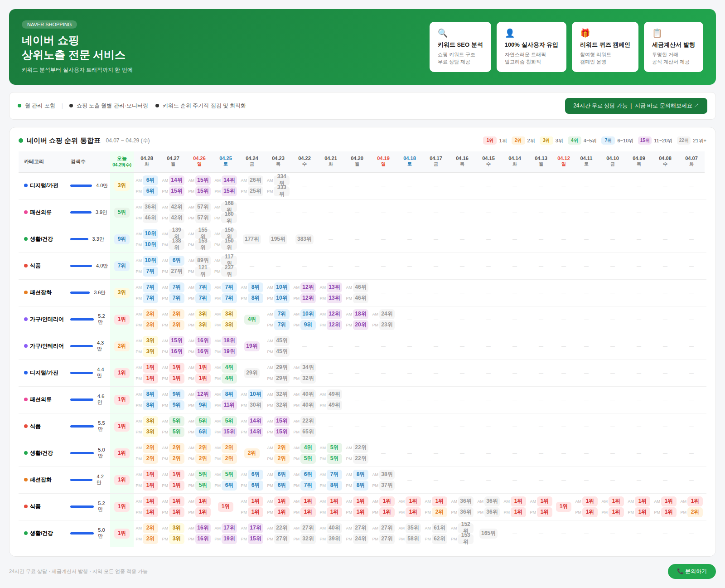725x588 pixels.
Task: Click the green 4위 legend badge
Action: tap(574, 141)
